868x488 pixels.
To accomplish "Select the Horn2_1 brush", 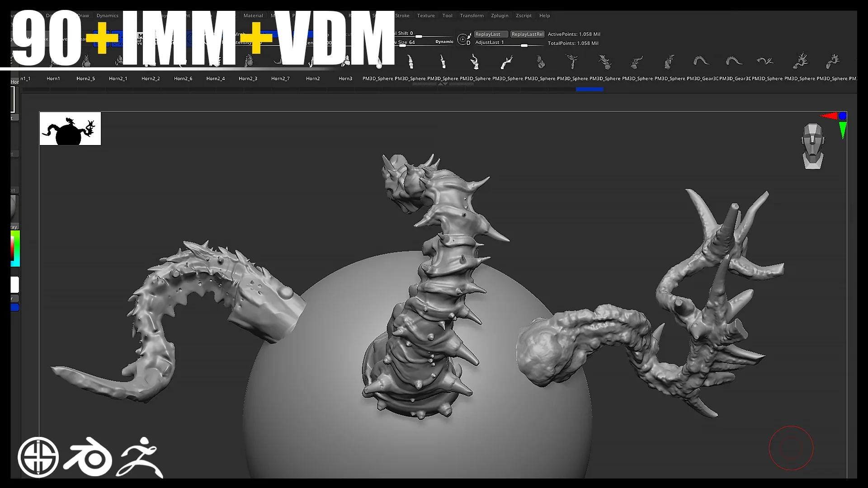I will [118, 79].
